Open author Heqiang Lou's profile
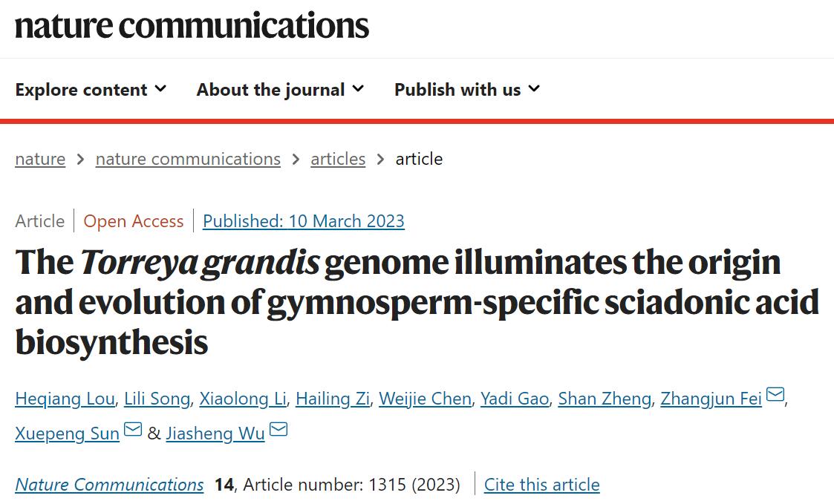The width and height of the screenshot is (834, 504). pos(65,399)
